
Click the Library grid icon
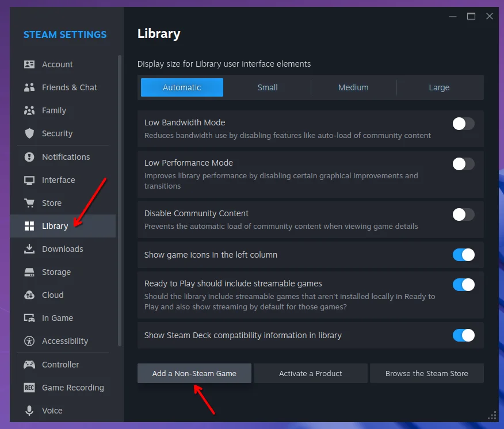click(29, 226)
